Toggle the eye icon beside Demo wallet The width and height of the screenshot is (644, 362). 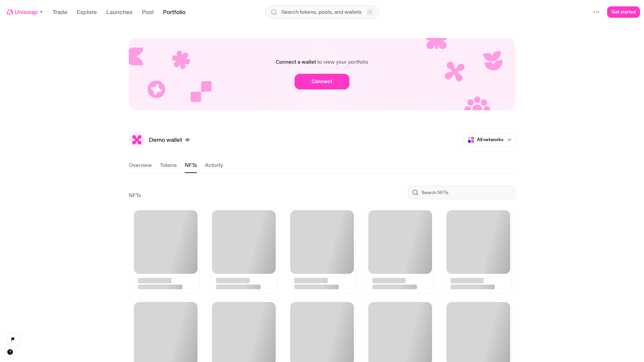(187, 140)
